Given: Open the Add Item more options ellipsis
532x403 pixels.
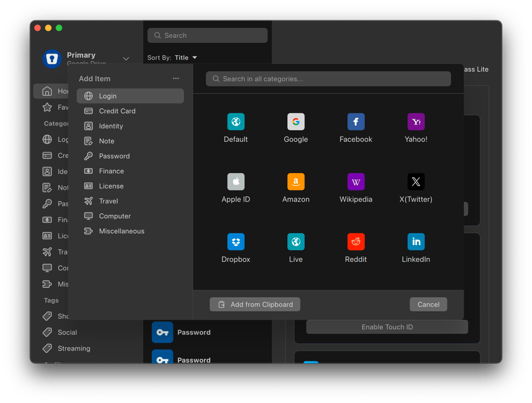Looking at the screenshot, I should (176, 78).
